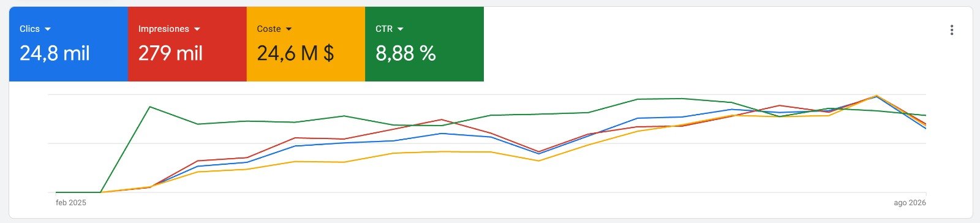The height and width of the screenshot is (223, 980).
Task: Toggle the green CTR value 8,88 %
Action: tap(405, 54)
